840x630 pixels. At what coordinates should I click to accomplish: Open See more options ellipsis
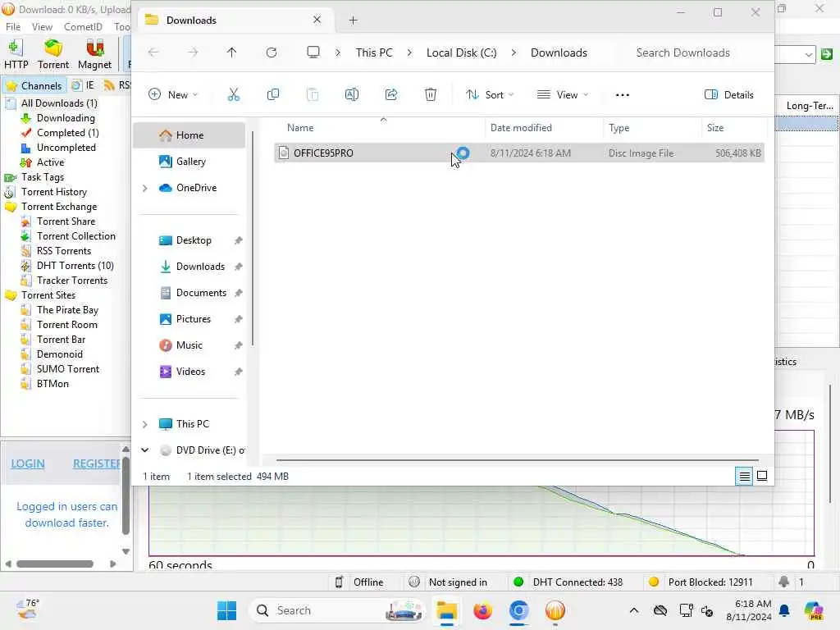click(x=623, y=95)
